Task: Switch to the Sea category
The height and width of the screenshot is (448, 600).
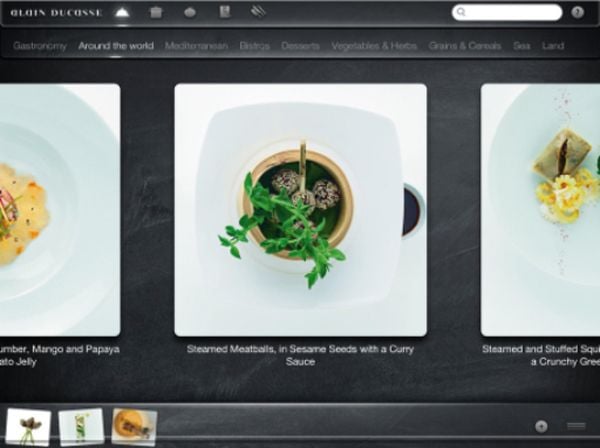Action: [x=522, y=46]
